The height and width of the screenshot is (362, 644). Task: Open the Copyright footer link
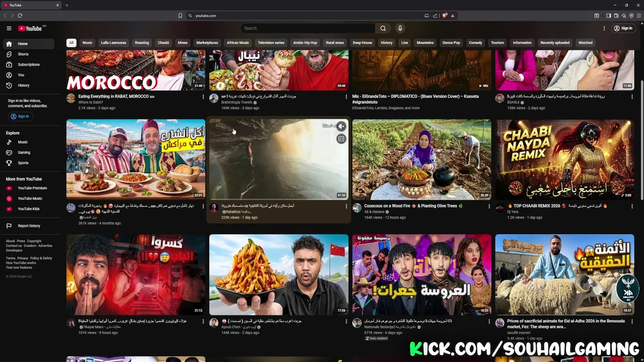click(x=34, y=241)
